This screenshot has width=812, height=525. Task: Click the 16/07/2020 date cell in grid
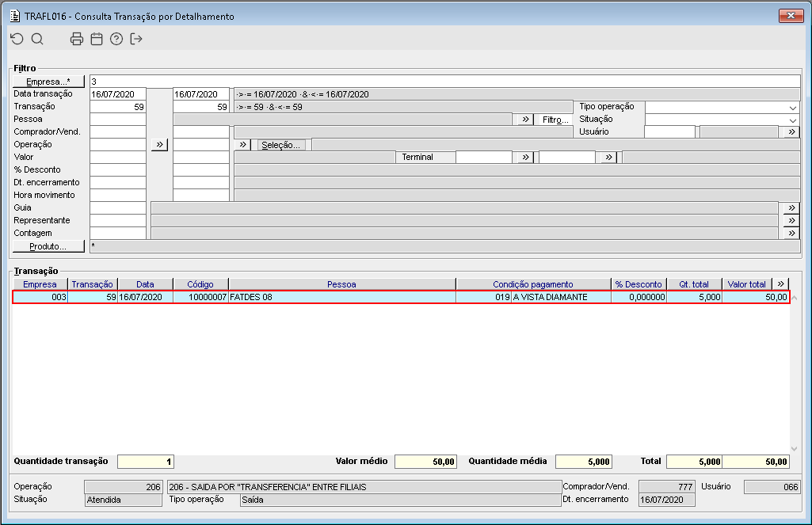[145, 297]
